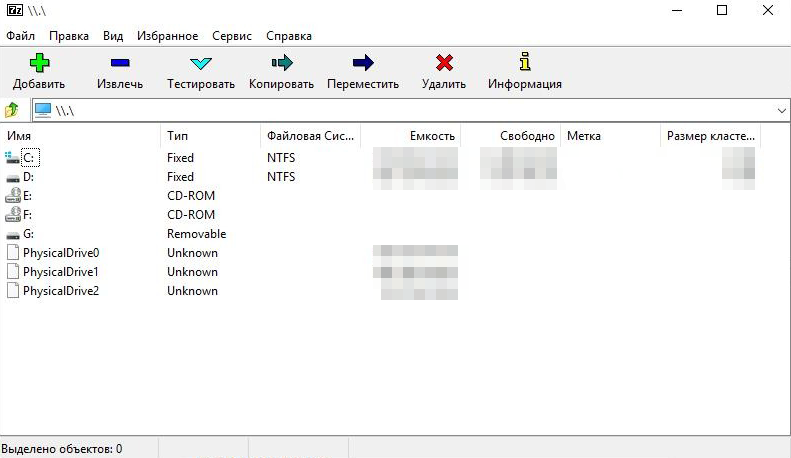The width and height of the screenshot is (791, 458).
Task: Click the red X Удалить icon
Action: (444, 63)
